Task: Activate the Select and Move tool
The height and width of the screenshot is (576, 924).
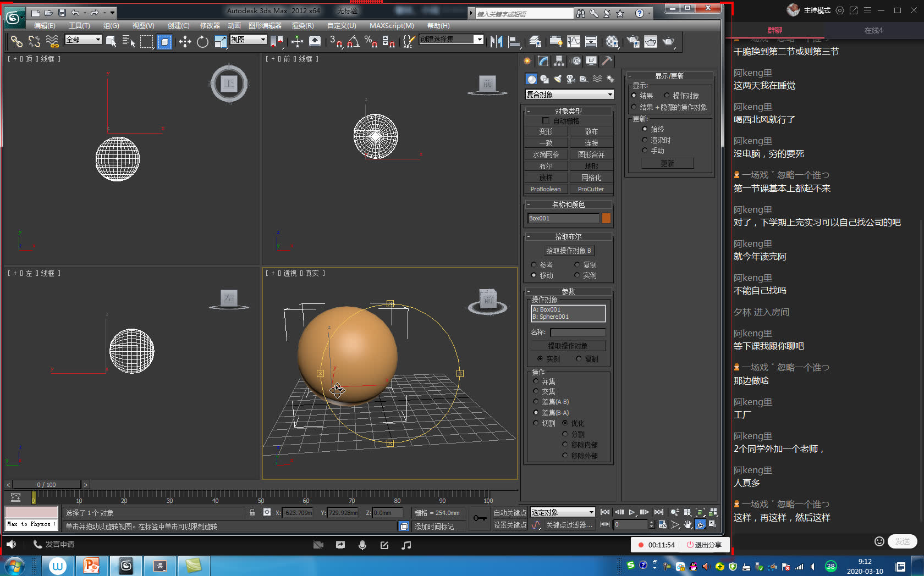Action: click(x=185, y=42)
